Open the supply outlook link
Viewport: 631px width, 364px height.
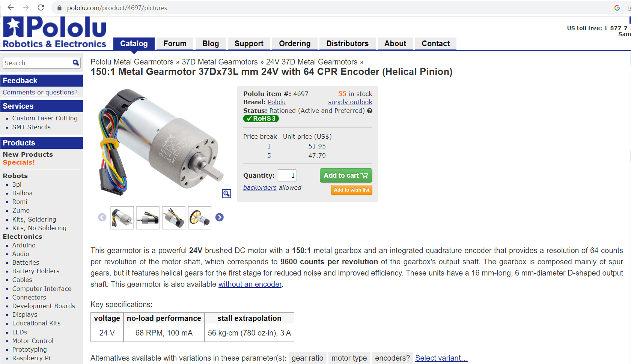click(350, 102)
